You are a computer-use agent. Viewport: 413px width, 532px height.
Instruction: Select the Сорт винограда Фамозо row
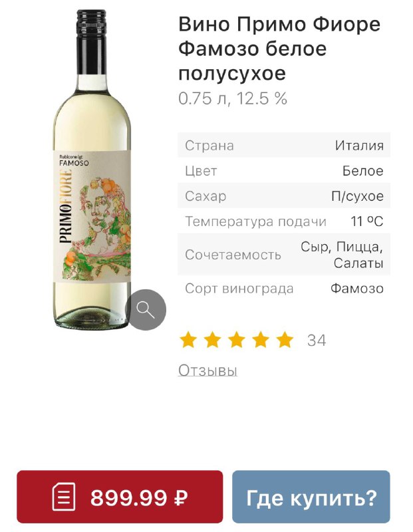coord(285,289)
